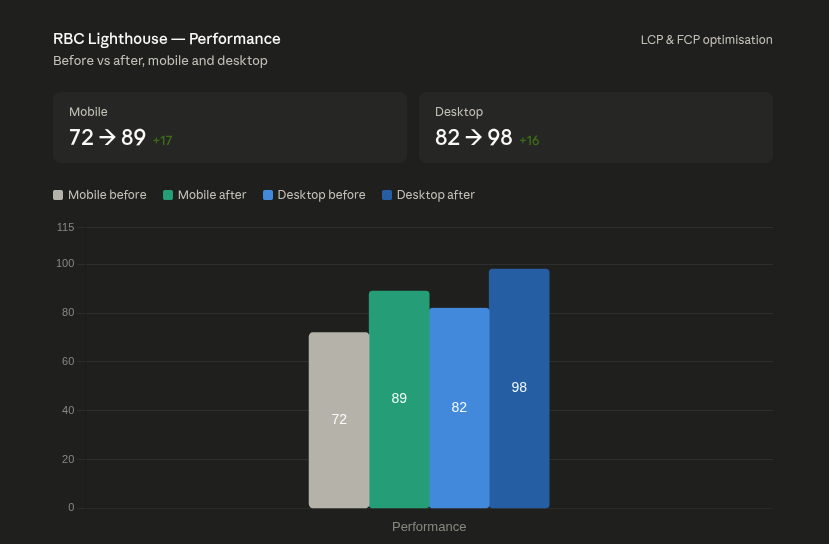Click the 100 y-axis tick label
This screenshot has height=544, width=829.
[66, 264]
